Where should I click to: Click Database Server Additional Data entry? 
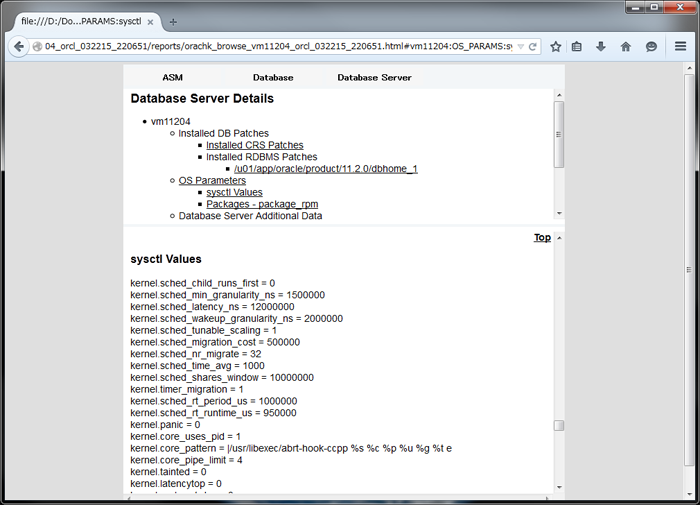250,216
